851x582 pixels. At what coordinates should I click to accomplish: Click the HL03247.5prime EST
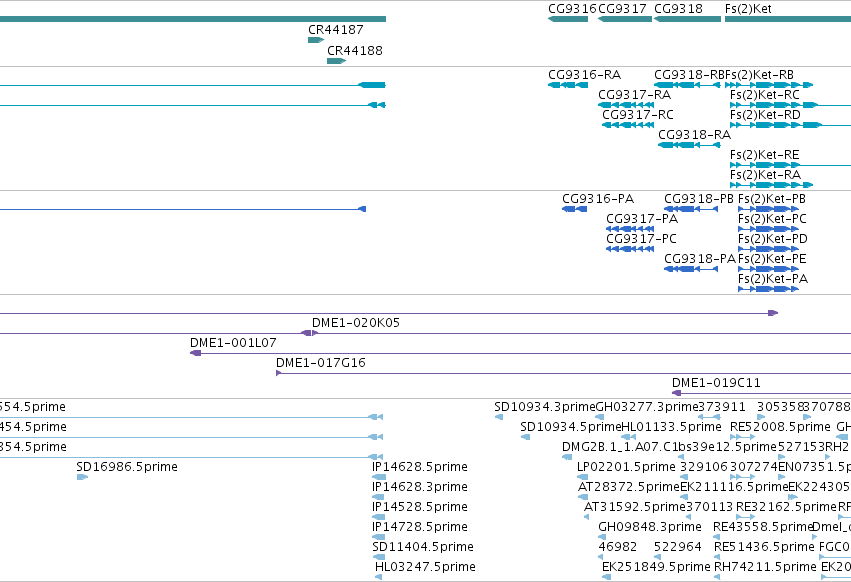click(x=378, y=577)
